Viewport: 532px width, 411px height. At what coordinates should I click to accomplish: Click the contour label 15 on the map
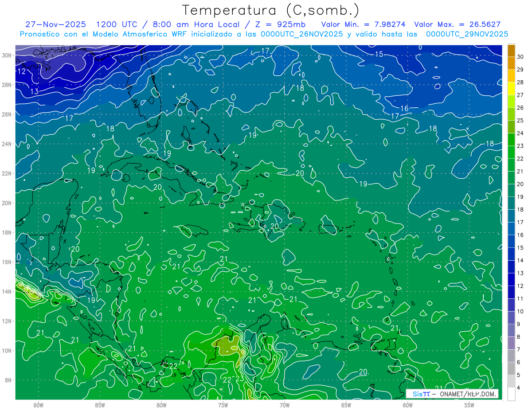click(379, 54)
